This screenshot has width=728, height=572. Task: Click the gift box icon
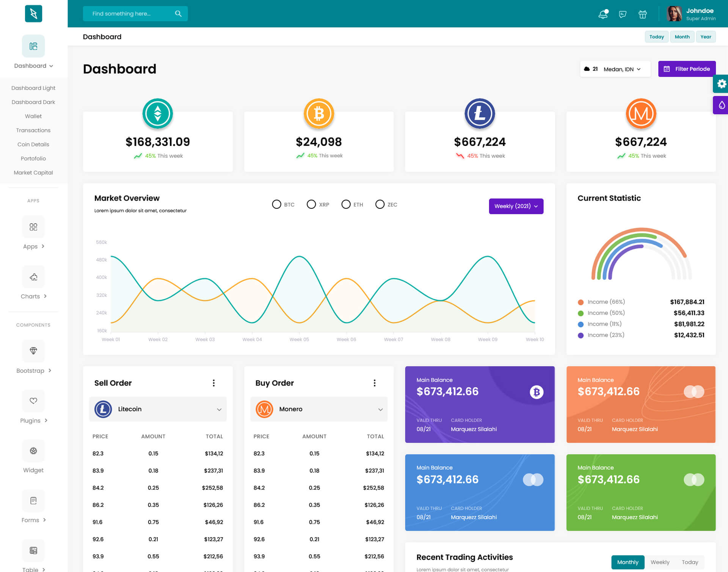[642, 14]
